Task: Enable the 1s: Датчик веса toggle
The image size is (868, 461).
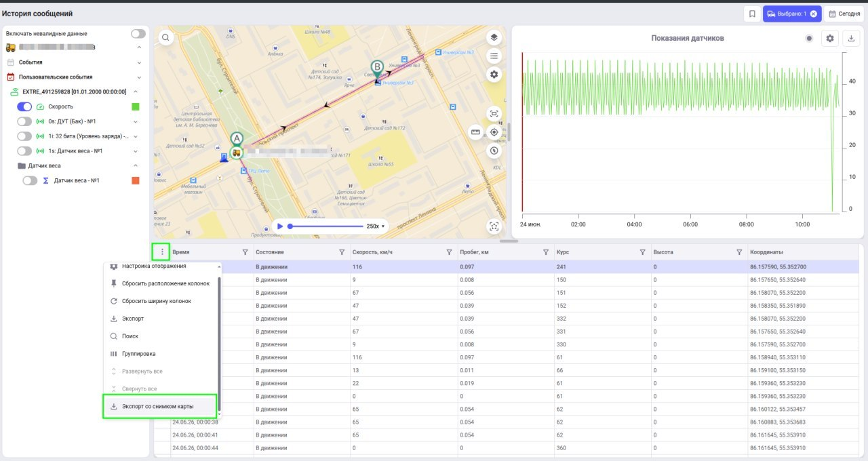Action: (24, 151)
